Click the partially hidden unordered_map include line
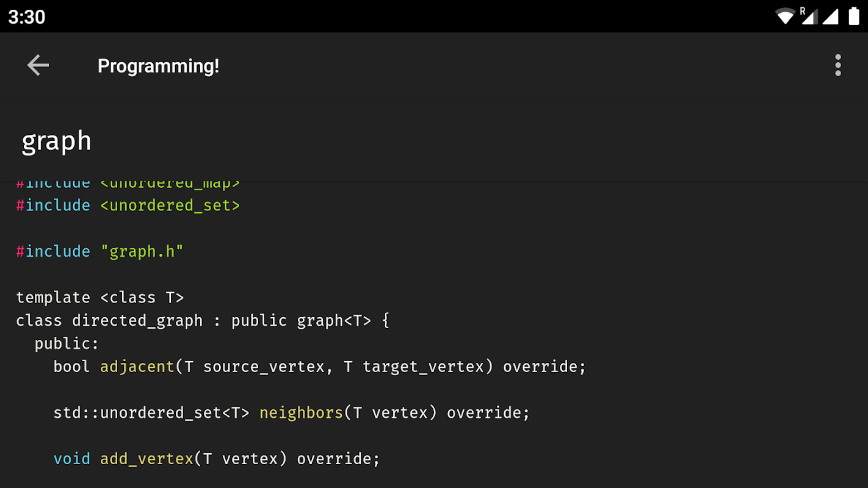The width and height of the screenshot is (868, 488). (128, 184)
